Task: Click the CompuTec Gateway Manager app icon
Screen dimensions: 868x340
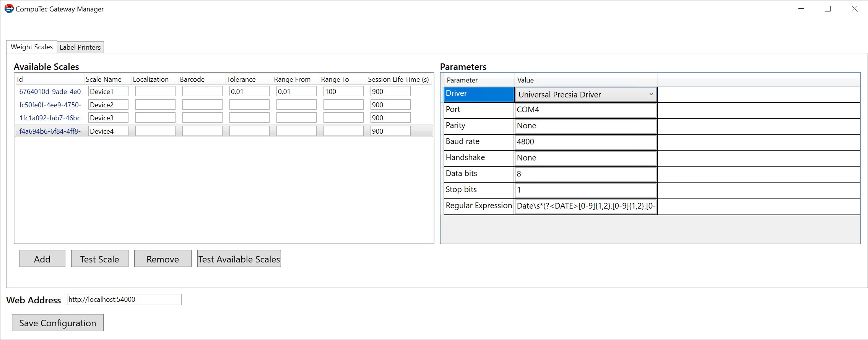Action: [x=9, y=8]
